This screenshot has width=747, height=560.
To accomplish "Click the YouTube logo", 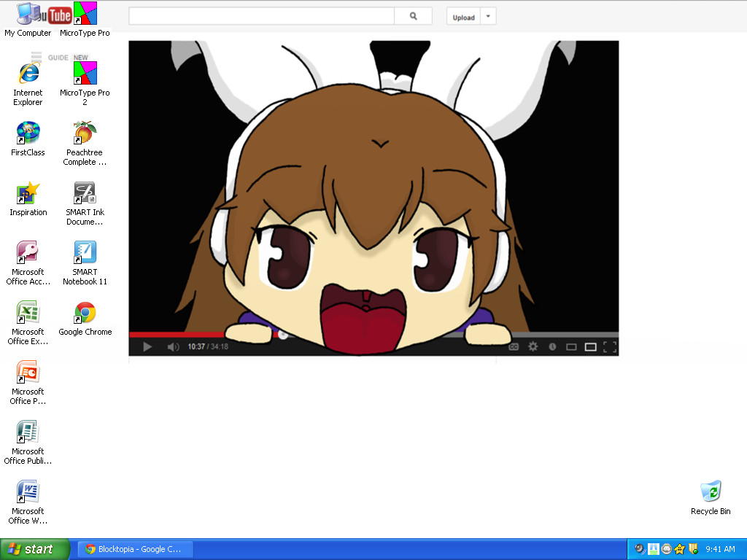I will tap(54, 16).
